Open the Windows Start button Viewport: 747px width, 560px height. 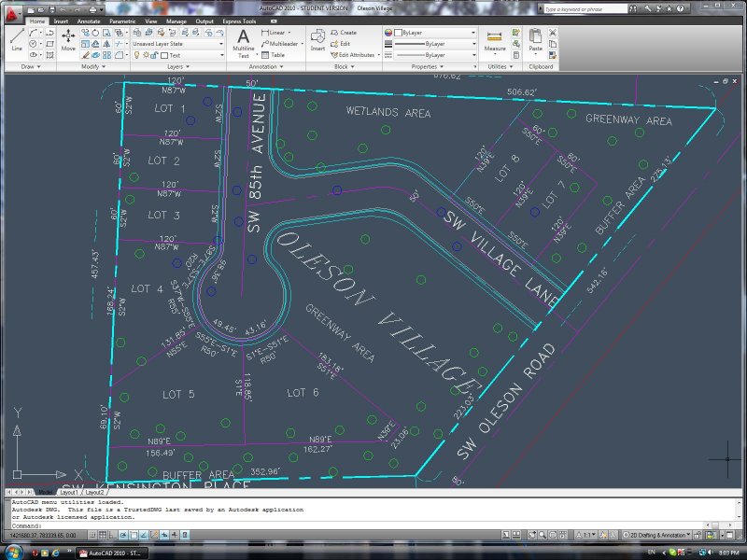pos(12,553)
